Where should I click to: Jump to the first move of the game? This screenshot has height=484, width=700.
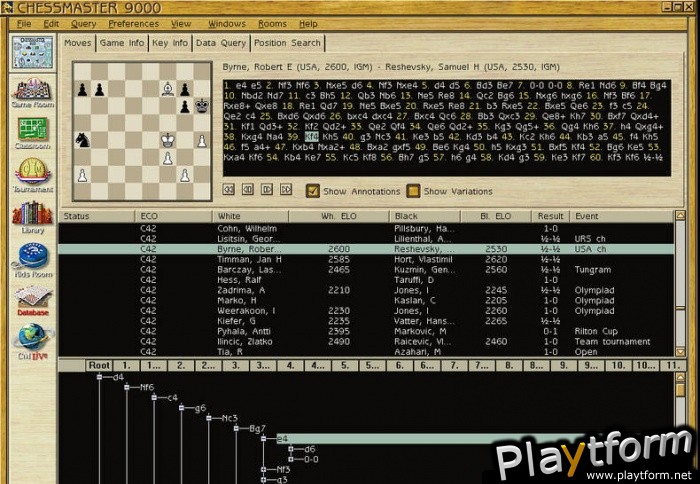pyautogui.click(x=229, y=189)
